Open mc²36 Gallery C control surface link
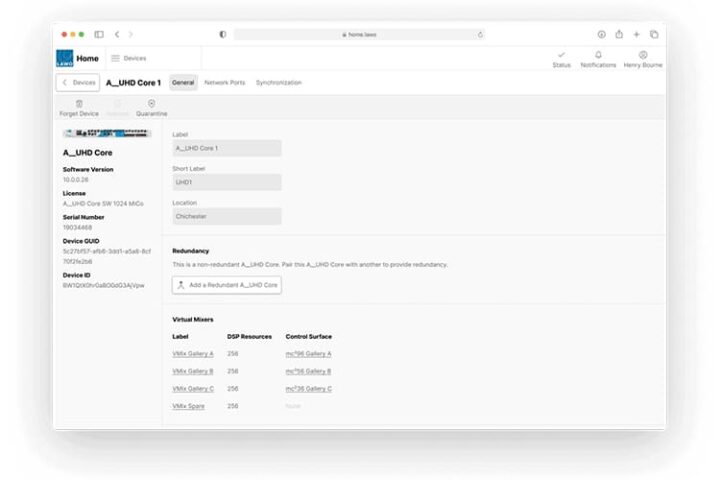The image size is (720, 480). [x=309, y=389]
